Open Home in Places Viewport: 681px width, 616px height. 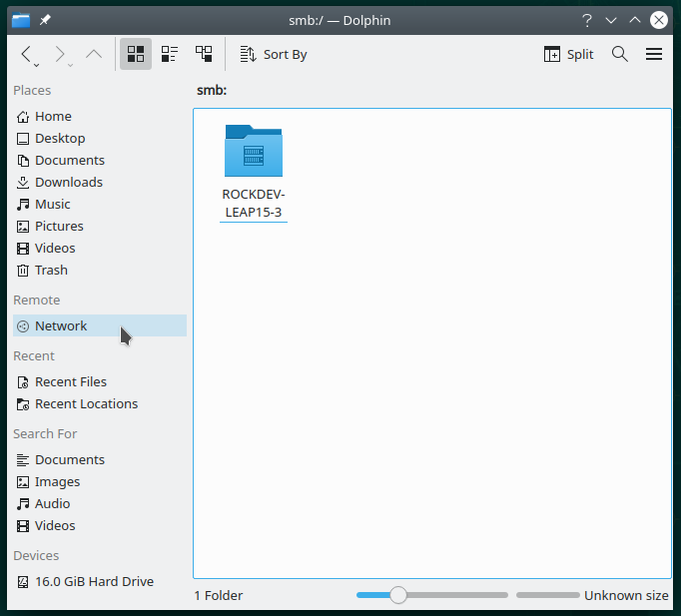pyautogui.click(x=100, y=117)
